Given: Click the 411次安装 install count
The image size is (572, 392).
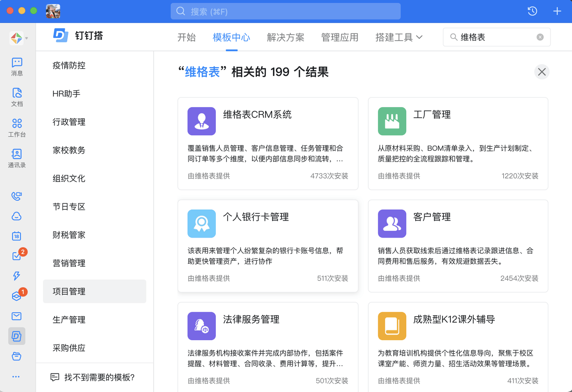Looking at the screenshot, I should tap(523, 381).
